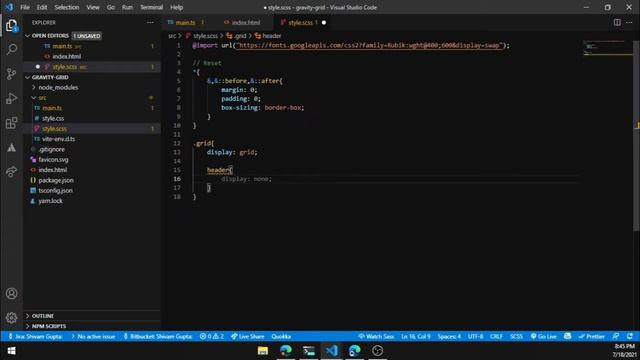The width and height of the screenshot is (640, 360).
Task: Open Explorer panel ellipsis menu
Action: 150,22
